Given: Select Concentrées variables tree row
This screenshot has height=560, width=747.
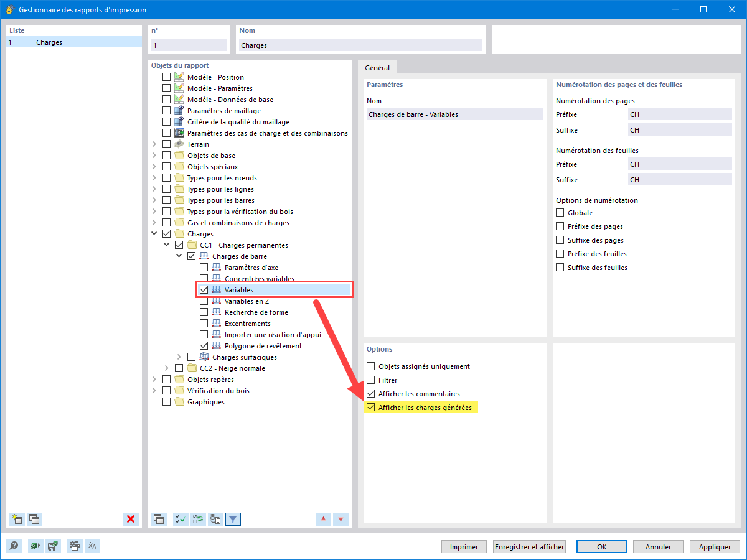Looking at the screenshot, I should click(x=259, y=279).
